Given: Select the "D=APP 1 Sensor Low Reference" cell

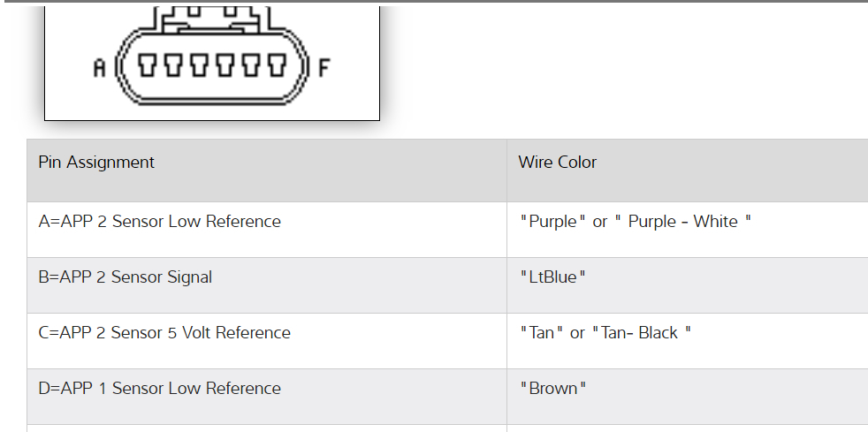Looking at the screenshot, I should [x=160, y=389].
